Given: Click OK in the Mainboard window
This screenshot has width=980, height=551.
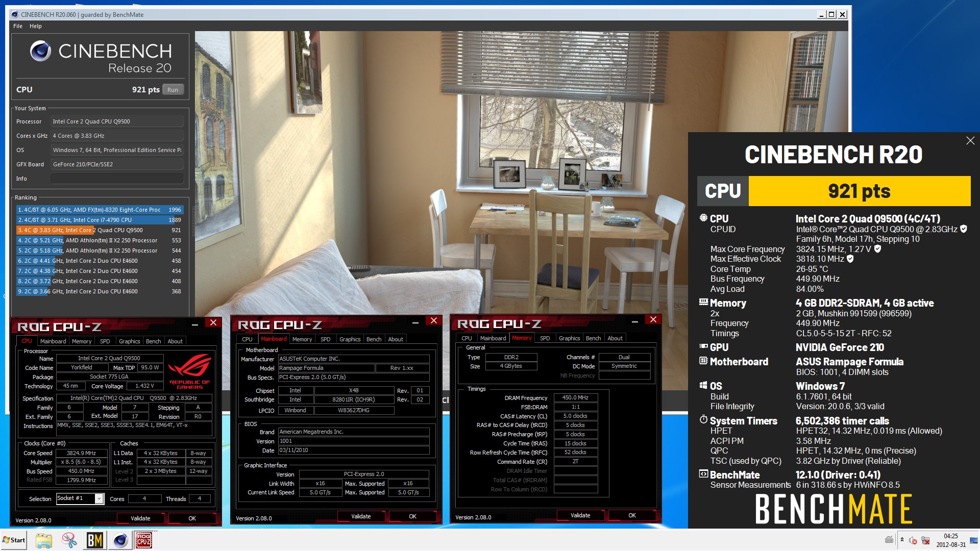Looking at the screenshot, I should click(x=412, y=516).
